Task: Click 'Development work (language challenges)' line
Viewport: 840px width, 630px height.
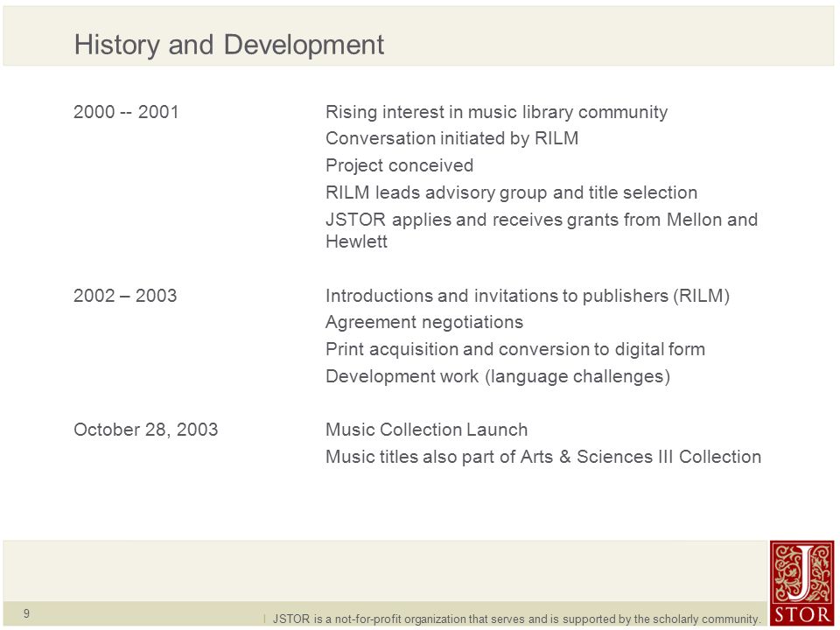Action: coord(498,376)
